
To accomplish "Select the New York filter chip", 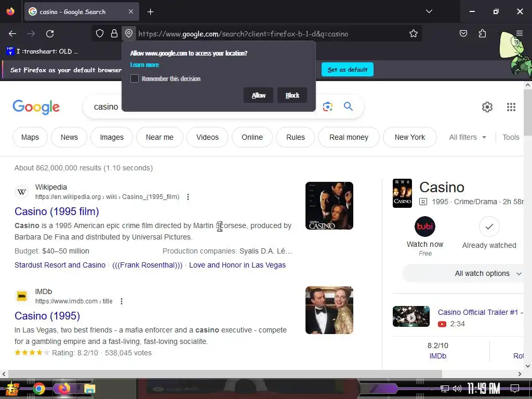I will click(x=410, y=137).
